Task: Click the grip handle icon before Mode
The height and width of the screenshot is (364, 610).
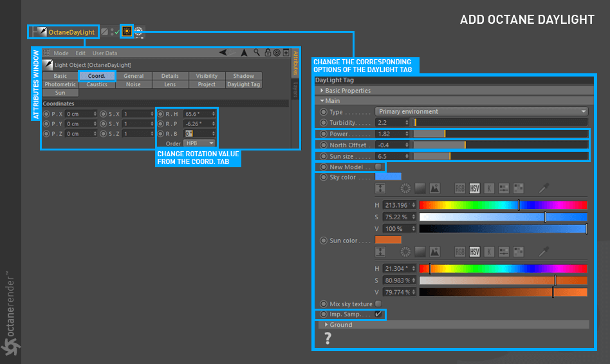Action: pyautogui.click(x=47, y=53)
